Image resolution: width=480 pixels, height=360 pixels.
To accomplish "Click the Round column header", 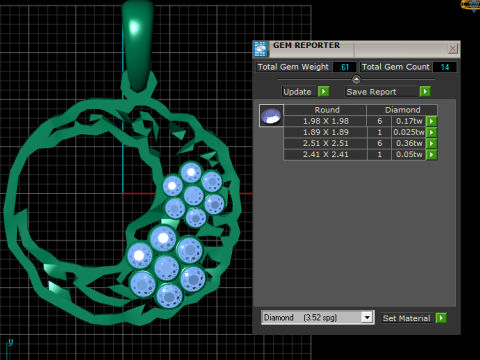I will click(325, 110).
